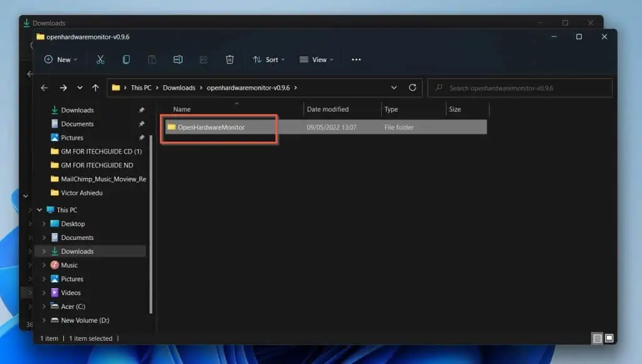This screenshot has width=642, height=364.
Task: Click the Rename icon in toolbar
Action: (178, 60)
